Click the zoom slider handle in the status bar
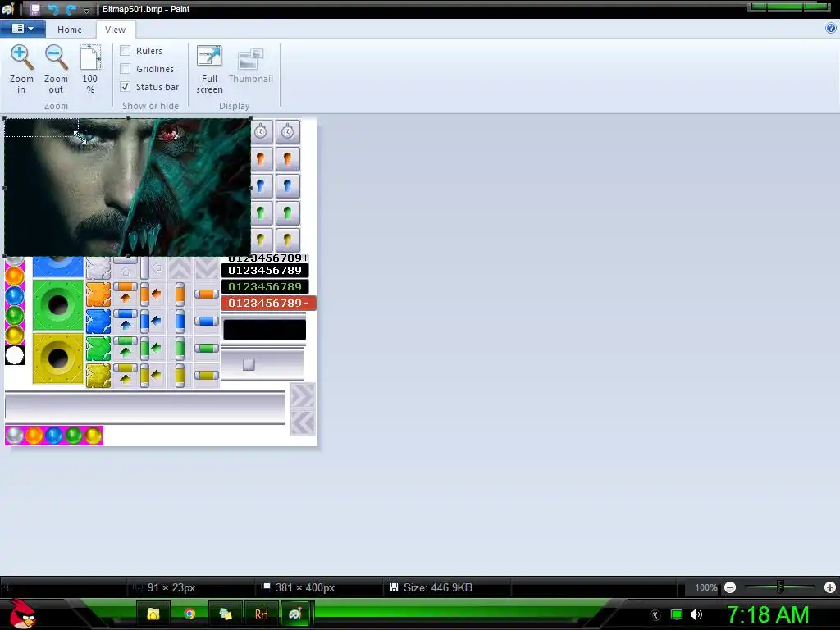The width and height of the screenshot is (840, 630). pyautogui.click(x=780, y=587)
